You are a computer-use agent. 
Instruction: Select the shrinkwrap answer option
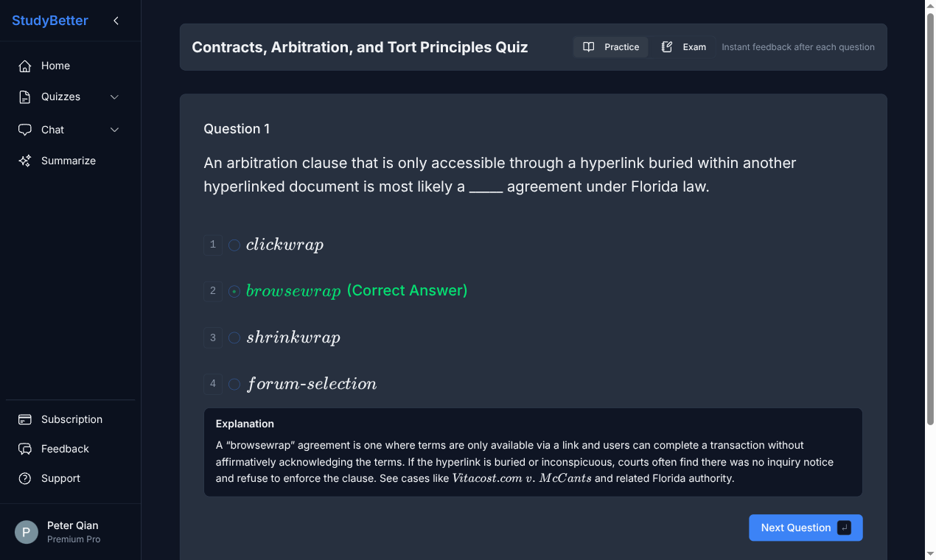click(234, 337)
